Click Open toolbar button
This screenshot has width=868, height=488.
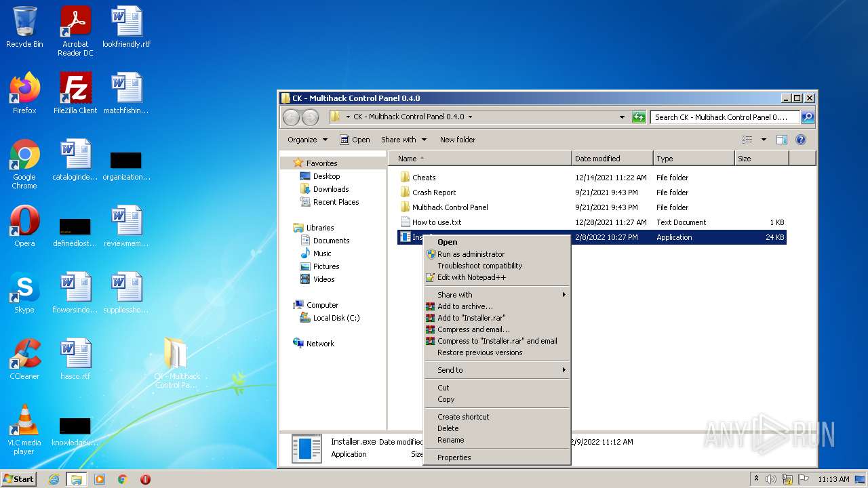coord(355,140)
